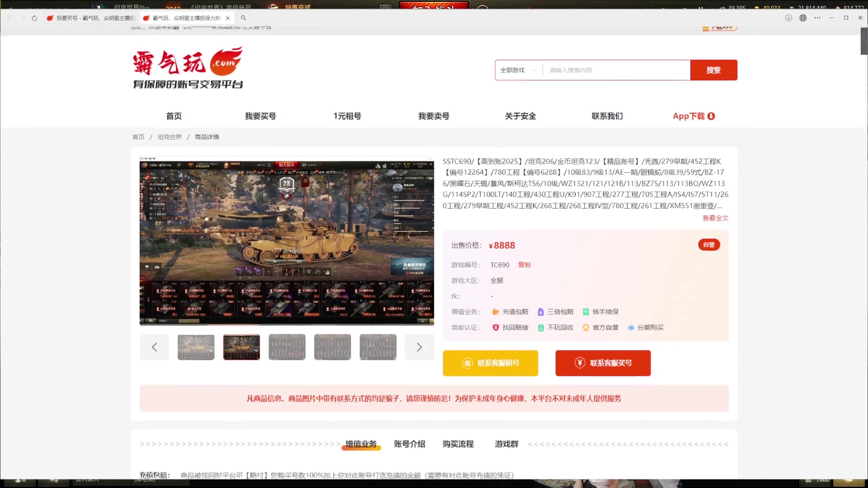The width and height of the screenshot is (868, 488).
Task: Click the browser back arrow icon
Action: [x=10, y=18]
